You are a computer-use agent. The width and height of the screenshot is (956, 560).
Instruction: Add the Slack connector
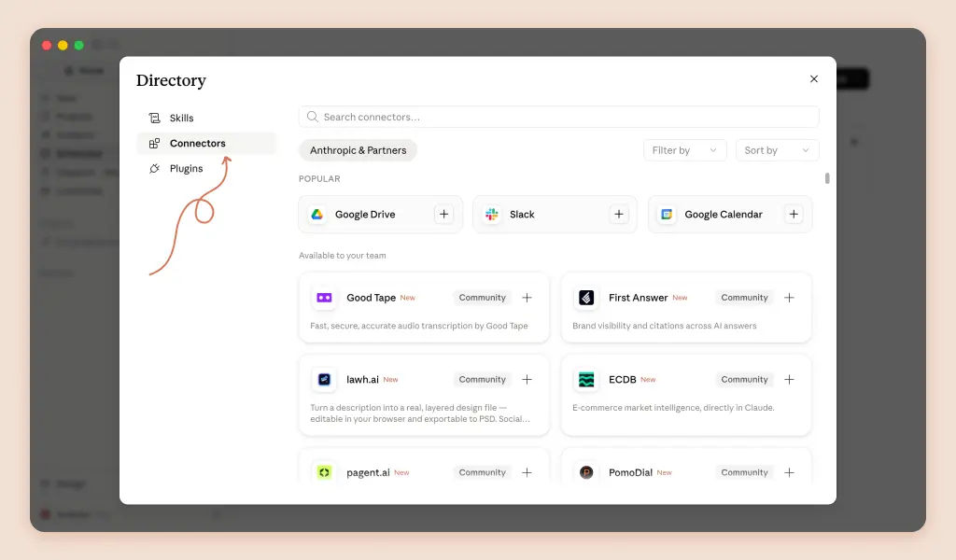coord(619,214)
